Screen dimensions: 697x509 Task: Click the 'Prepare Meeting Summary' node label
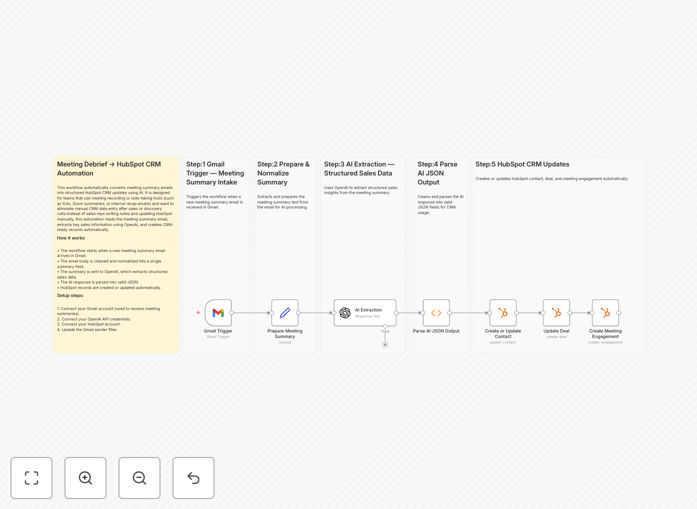coord(285,334)
